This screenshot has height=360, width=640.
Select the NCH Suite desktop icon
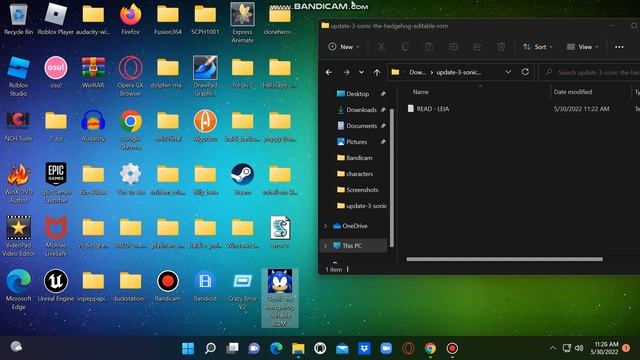pyautogui.click(x=18, y=126)
